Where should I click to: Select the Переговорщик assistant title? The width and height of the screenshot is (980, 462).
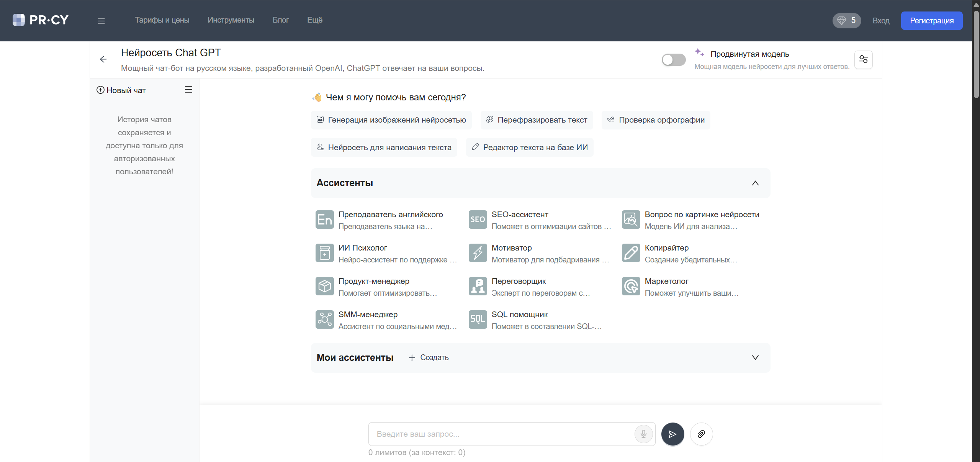[x=519, y=281]
